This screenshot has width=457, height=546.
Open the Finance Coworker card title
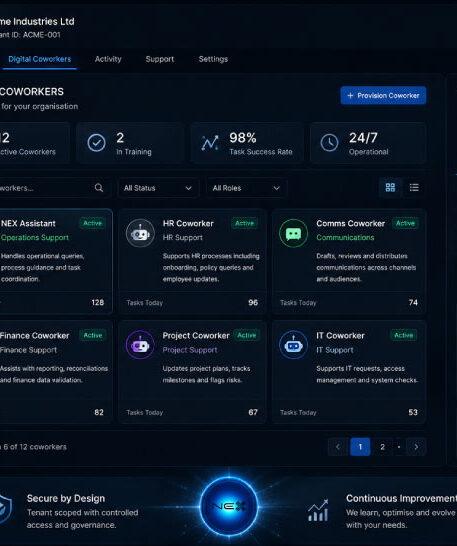(x=34, y=336)
